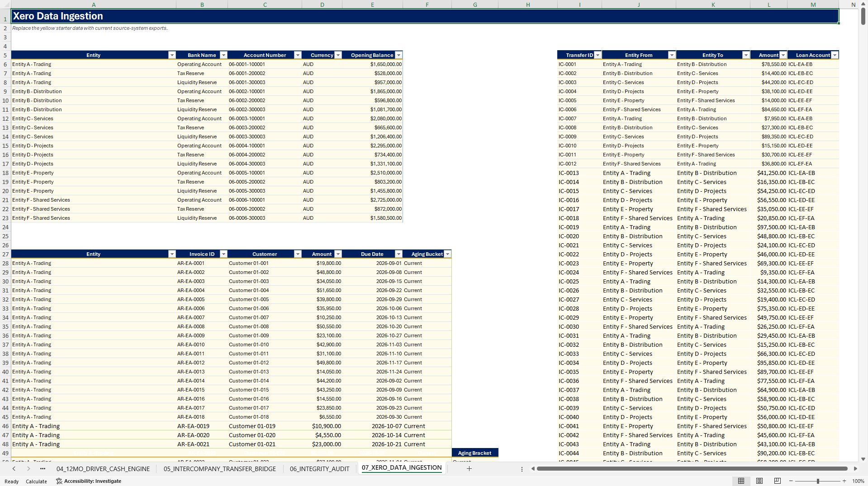Open Entity filter in bank accounts table
Screen dimensions: 868x486
coord(172,55)
